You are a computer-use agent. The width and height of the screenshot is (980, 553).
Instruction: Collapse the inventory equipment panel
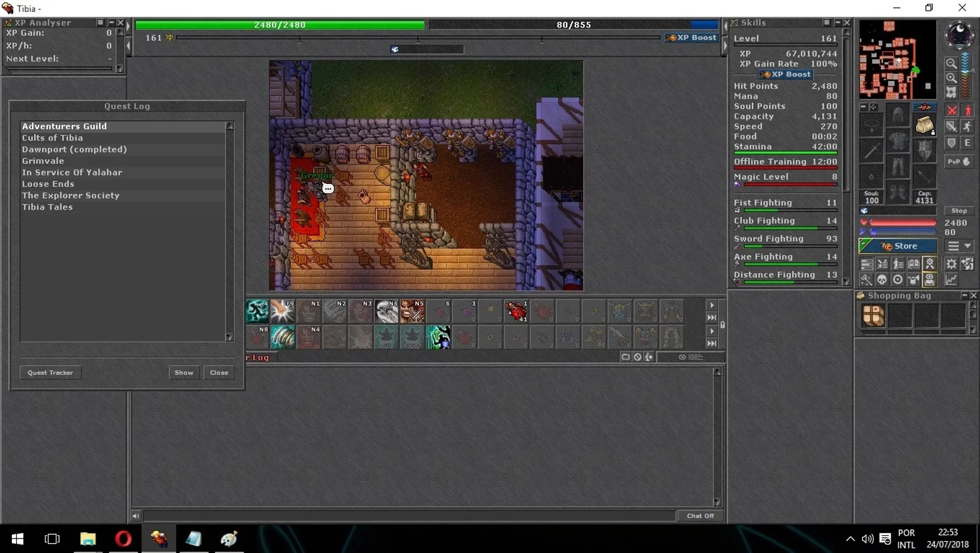pyautogui.click(x=864, y=107)
